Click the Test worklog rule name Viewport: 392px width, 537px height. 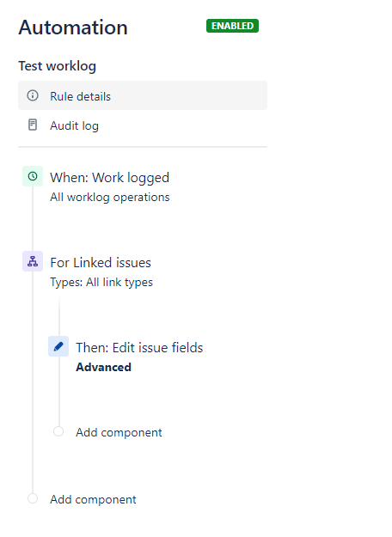(x=58, y=66)
